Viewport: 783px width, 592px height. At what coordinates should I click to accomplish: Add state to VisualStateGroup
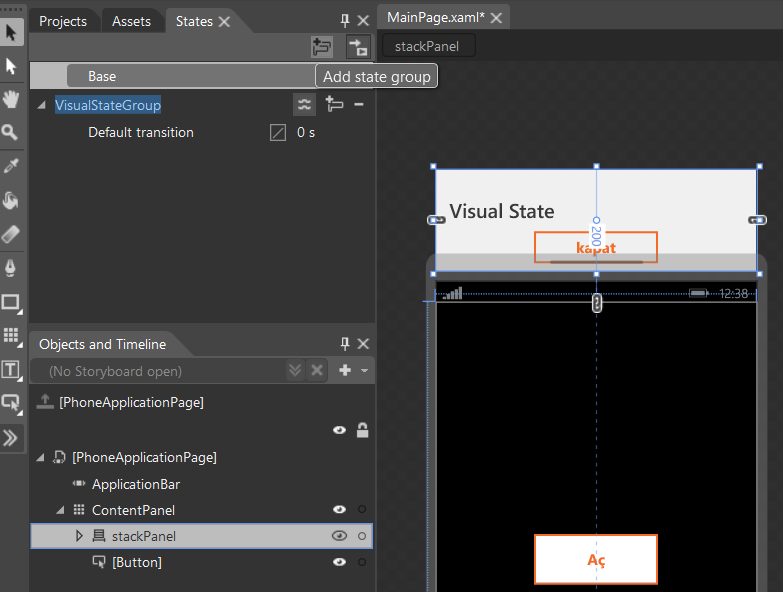point(334,104)
